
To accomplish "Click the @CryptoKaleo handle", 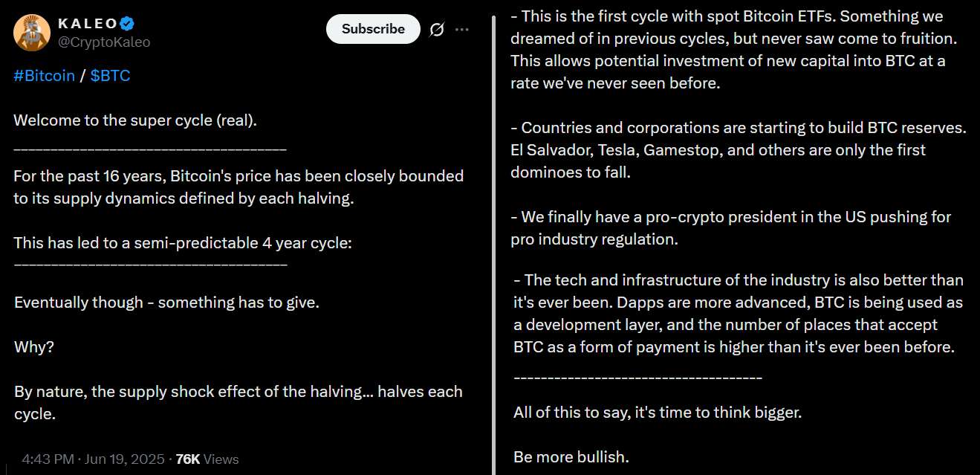I will pos(104,42).
